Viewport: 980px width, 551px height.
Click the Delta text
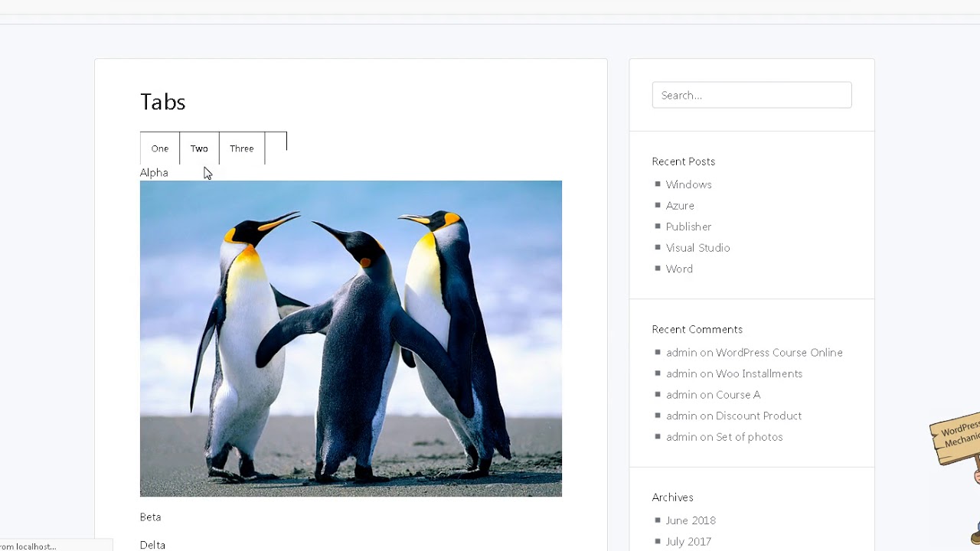[x=152, y=545]
